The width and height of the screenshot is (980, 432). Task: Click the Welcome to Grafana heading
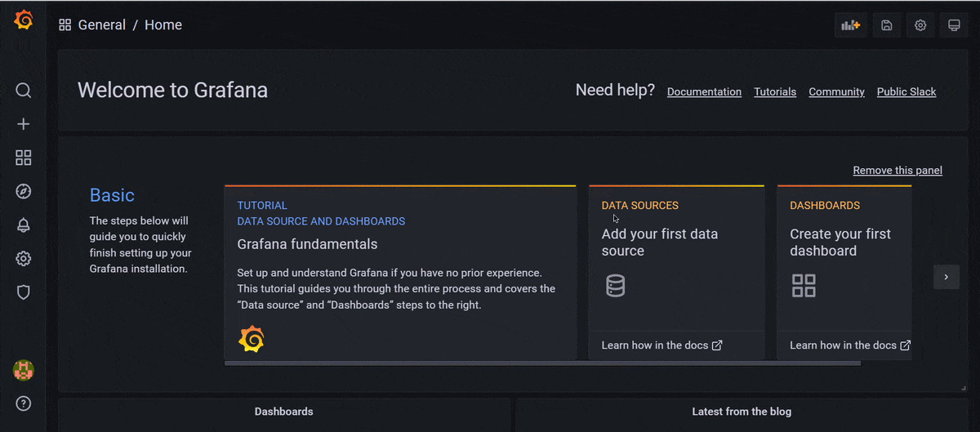[172, 90]
